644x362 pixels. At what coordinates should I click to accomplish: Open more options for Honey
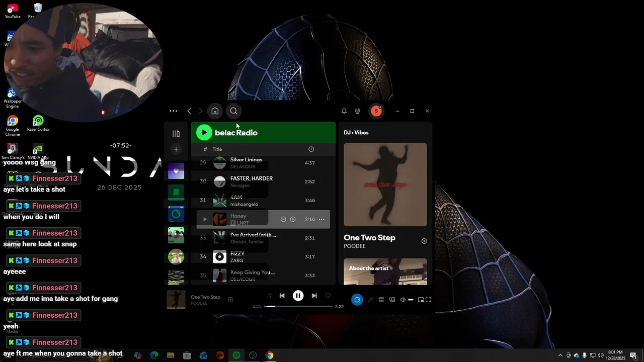[x=321, y=219]
